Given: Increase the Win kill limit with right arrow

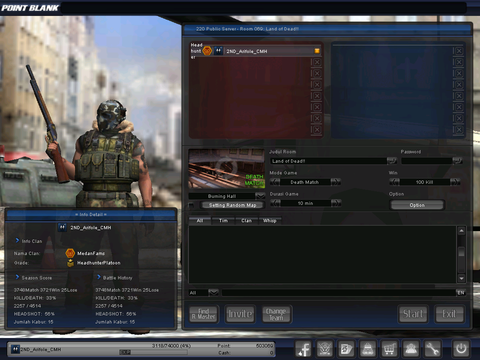Looking at the screenshot, I should [x=455, y=182].
